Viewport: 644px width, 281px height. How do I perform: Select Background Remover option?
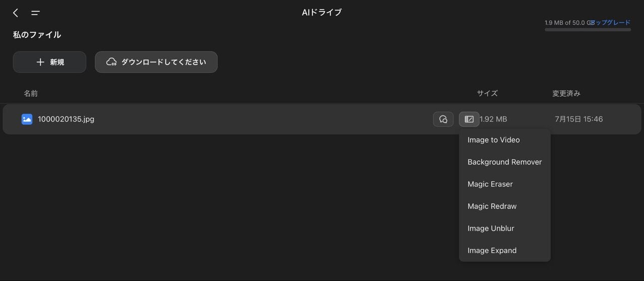505,162
